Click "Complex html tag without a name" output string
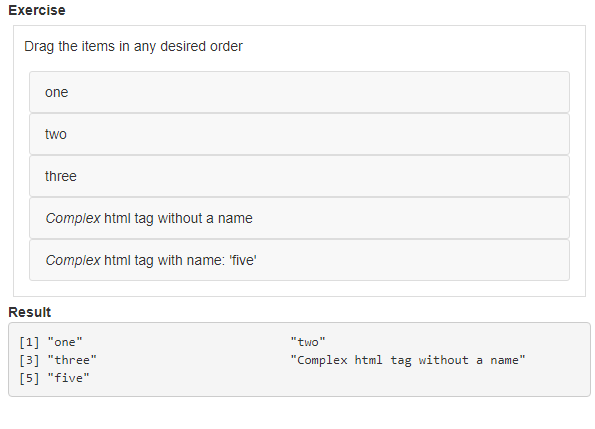This screenshot has height=429, width=595. (x=408, y=360)
